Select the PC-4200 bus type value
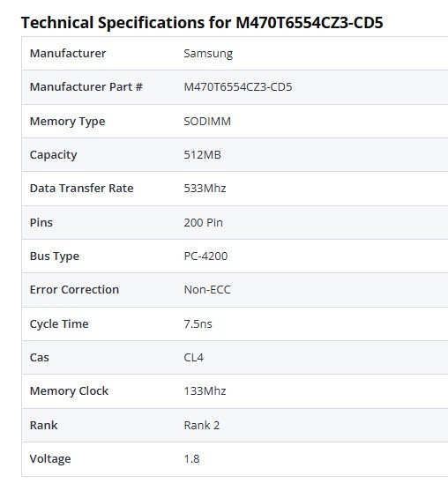This screenshot has width=448, height=483. coord(205,256)
